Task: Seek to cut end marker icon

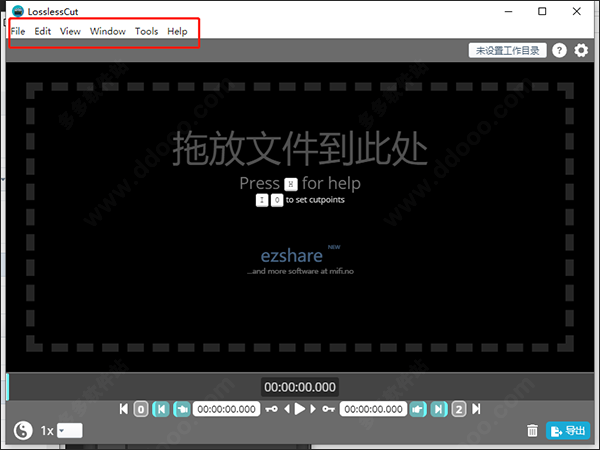Action: point(439,409)
